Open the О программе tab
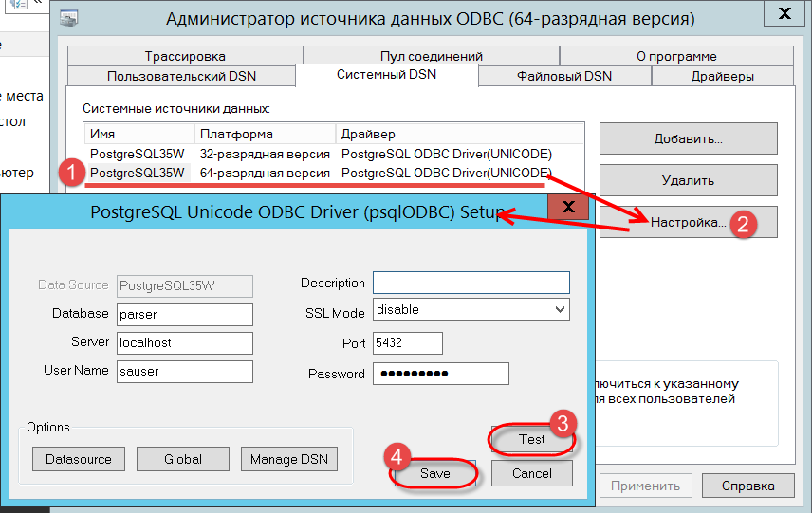Screen dimensions: 812x513 pos(676,56)
